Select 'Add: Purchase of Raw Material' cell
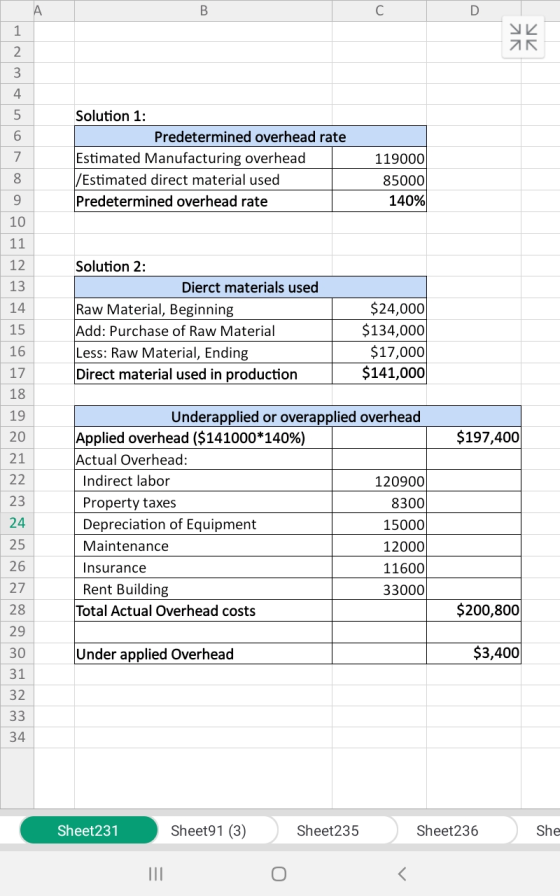 coord(203,331)
